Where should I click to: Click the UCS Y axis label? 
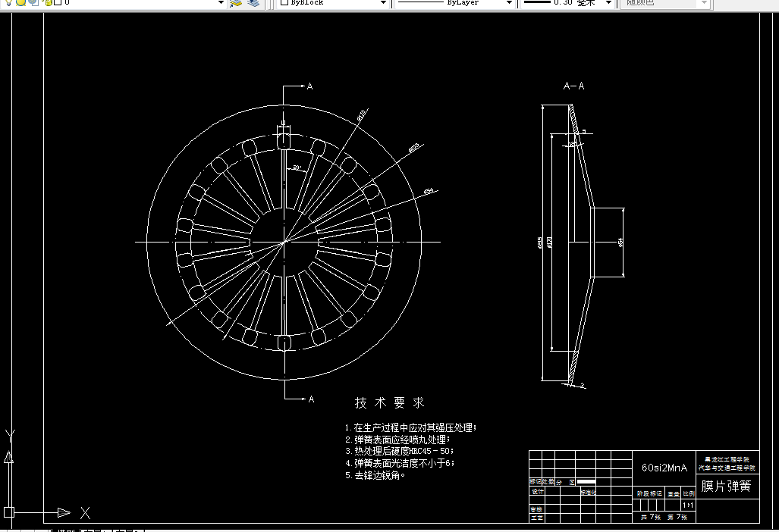click(10, 437)
